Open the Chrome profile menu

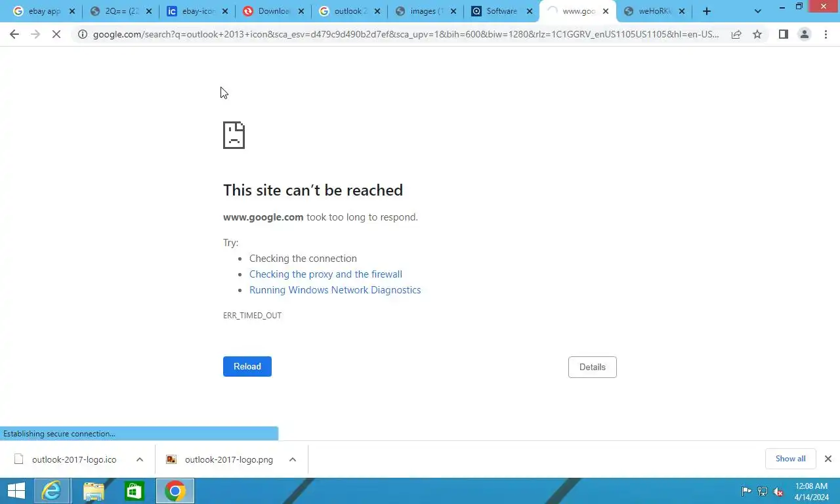[x=804, y=34]
